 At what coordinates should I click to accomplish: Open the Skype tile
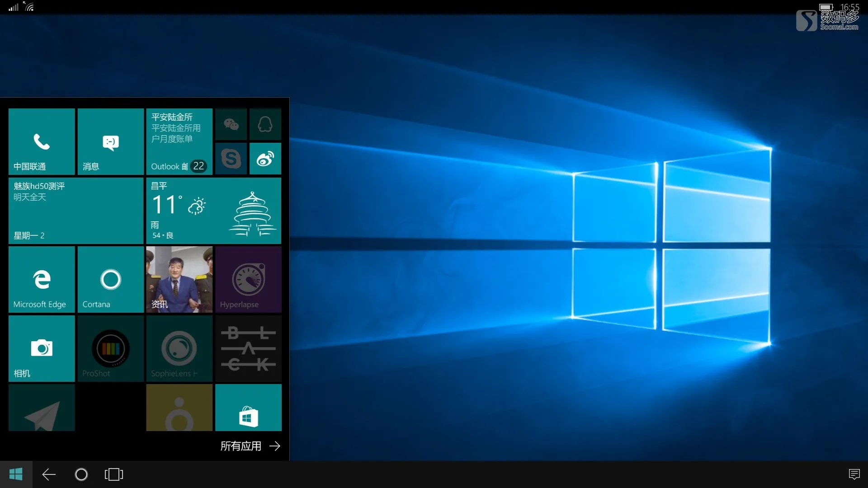point(231,159)
